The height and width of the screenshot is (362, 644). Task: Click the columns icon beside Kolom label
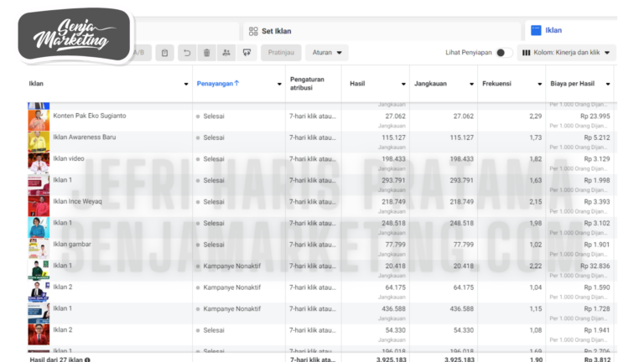tap(527, 53)
